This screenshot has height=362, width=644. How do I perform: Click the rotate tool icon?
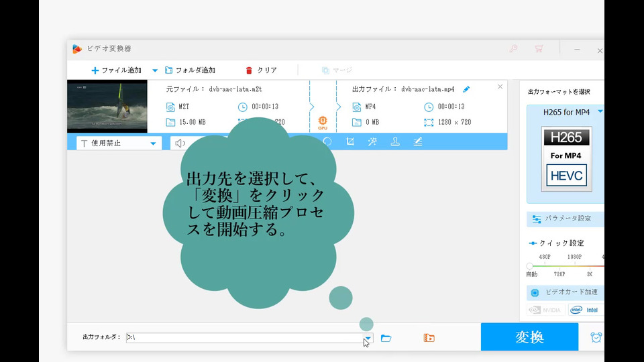(x=327, y=141)
